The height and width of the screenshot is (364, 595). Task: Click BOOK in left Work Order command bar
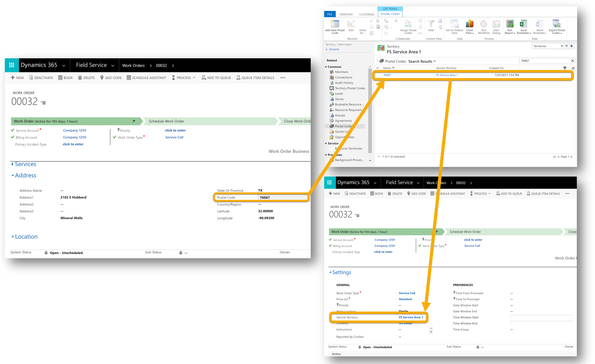pos(65,78)
